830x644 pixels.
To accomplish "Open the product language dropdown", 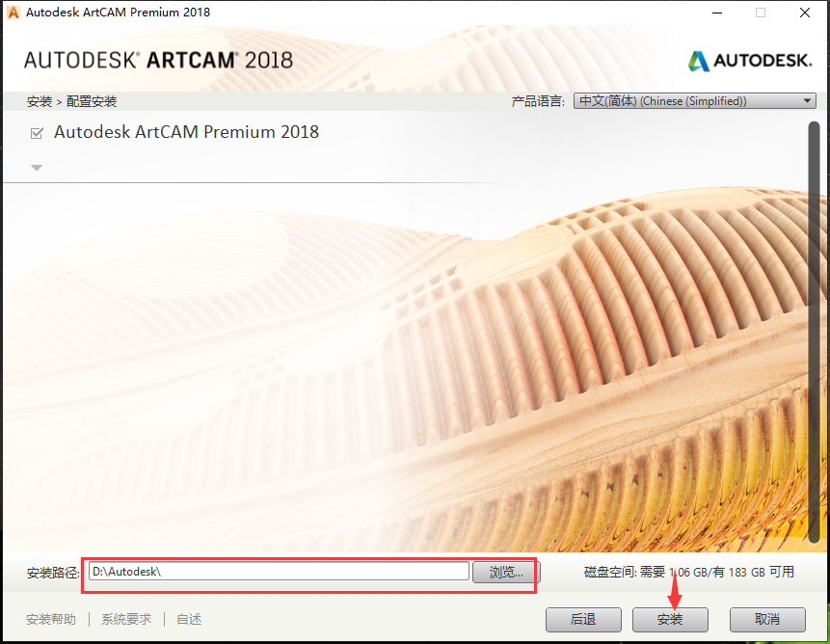I will (807, 100).
